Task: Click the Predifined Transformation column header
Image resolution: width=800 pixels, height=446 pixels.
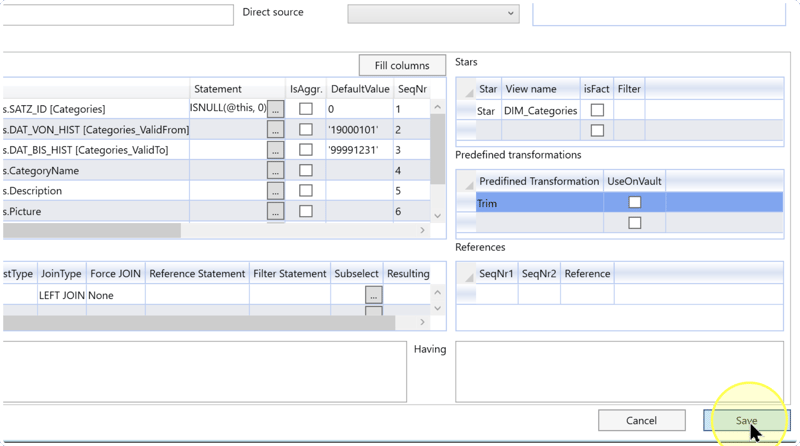Action: [539, 181]
